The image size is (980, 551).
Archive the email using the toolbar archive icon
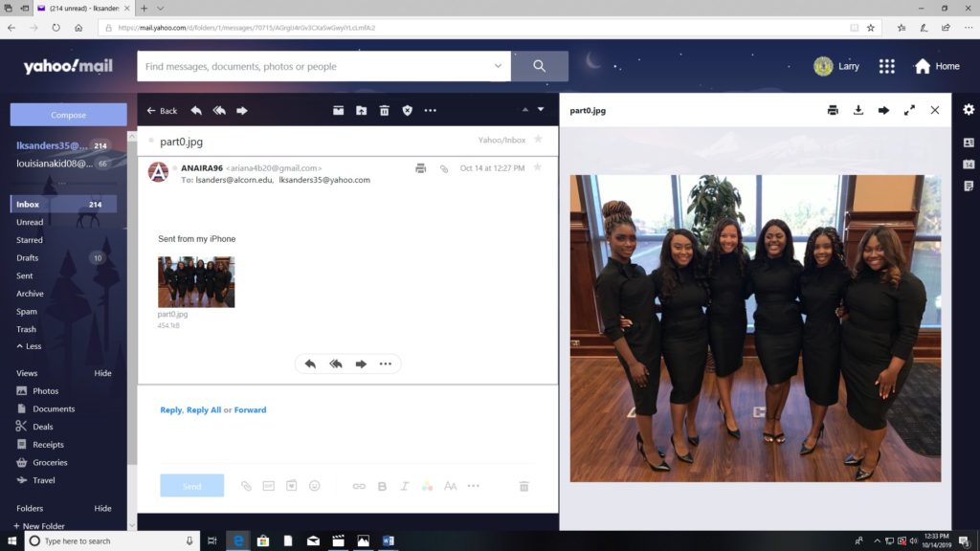(x=338, y=111)
